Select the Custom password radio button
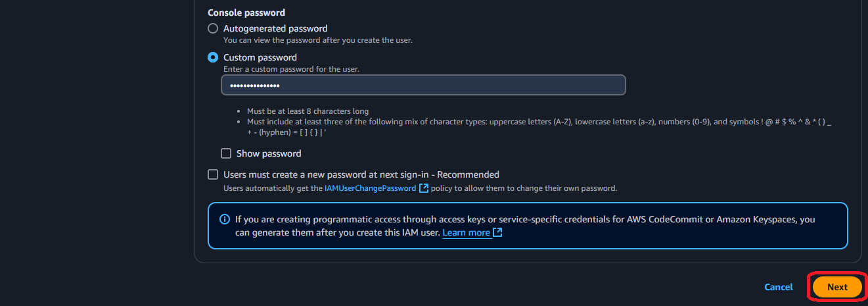 213,57
